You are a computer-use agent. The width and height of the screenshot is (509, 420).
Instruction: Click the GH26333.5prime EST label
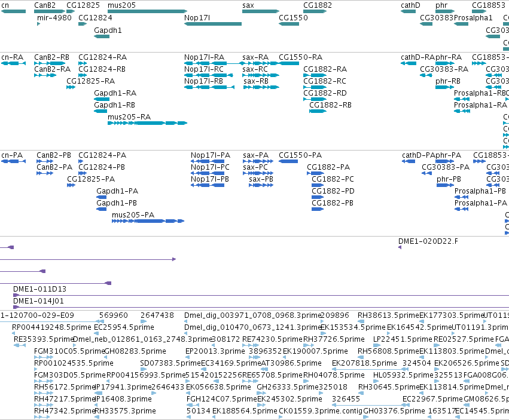click(288, 387)
